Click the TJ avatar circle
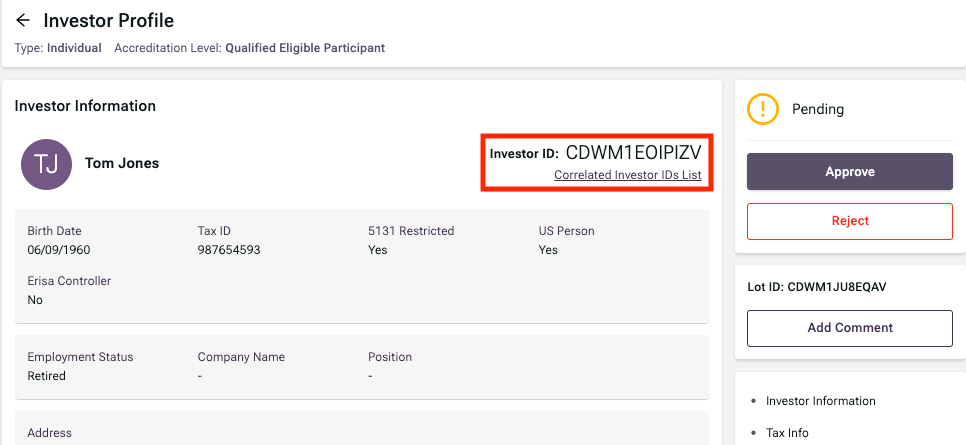This screenshot has height=445, width=966. click(46, 164)
